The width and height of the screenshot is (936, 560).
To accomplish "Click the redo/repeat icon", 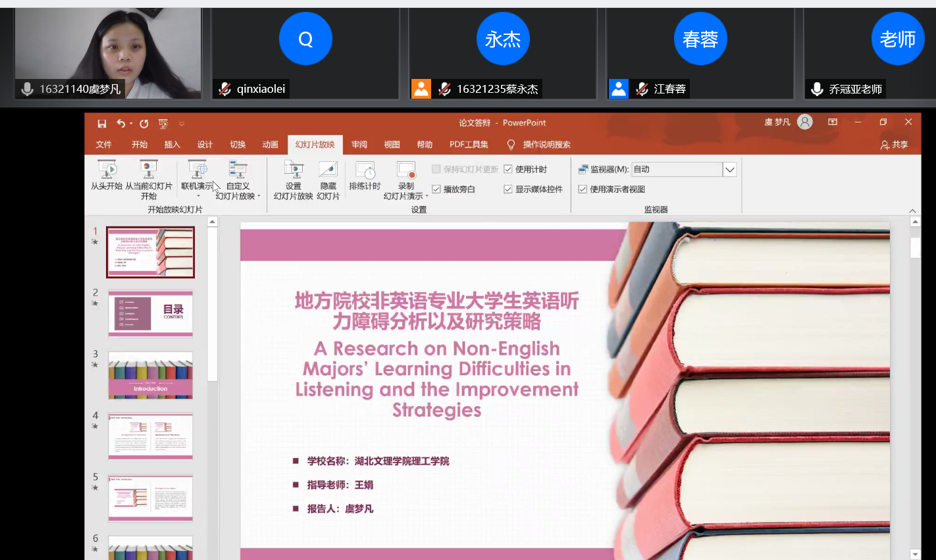I will pos(144,124).
